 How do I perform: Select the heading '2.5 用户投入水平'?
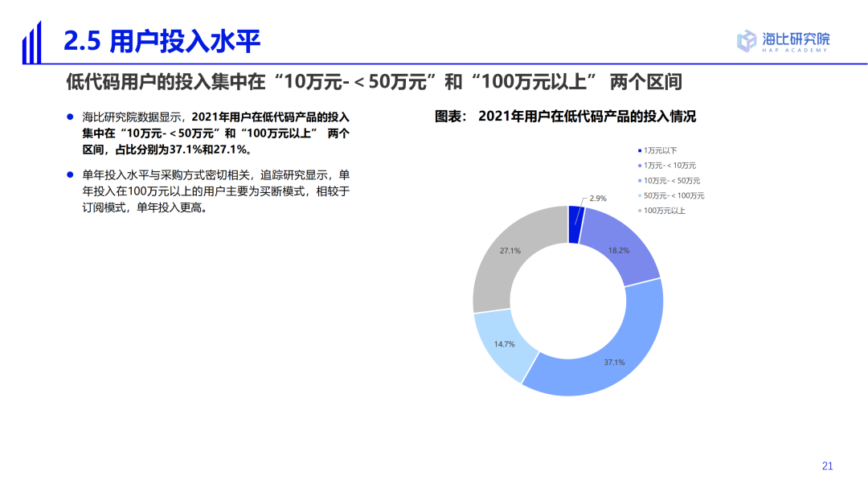click(x=162, y=42)
